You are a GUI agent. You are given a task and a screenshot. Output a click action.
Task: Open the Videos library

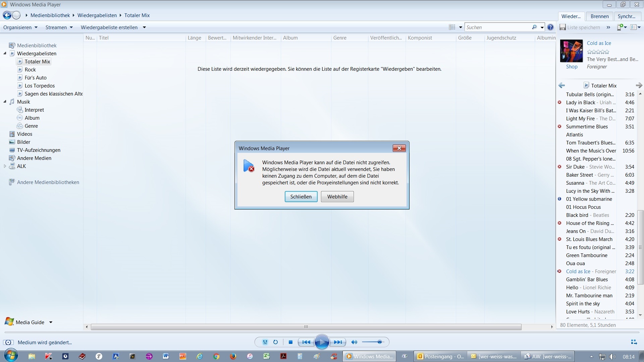point(24,134)
